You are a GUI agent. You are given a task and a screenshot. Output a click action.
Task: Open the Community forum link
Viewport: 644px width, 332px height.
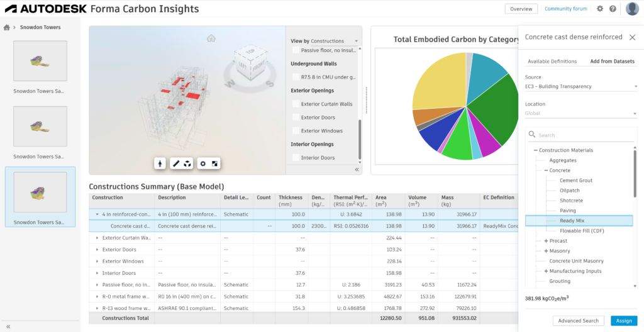[x=565, y=9]
